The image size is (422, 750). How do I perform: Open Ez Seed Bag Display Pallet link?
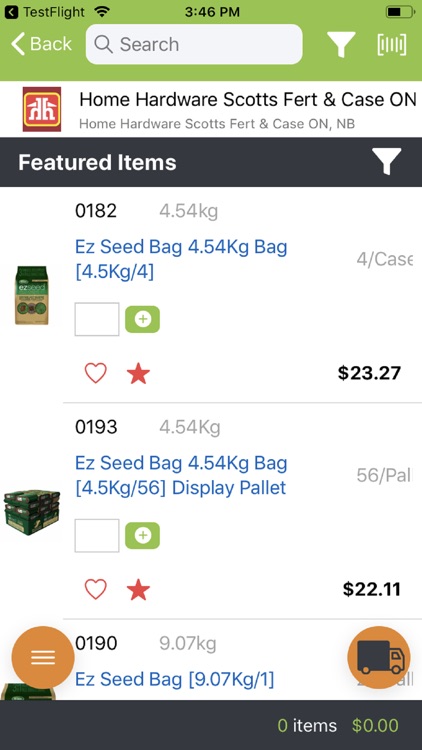pos(181,475)
